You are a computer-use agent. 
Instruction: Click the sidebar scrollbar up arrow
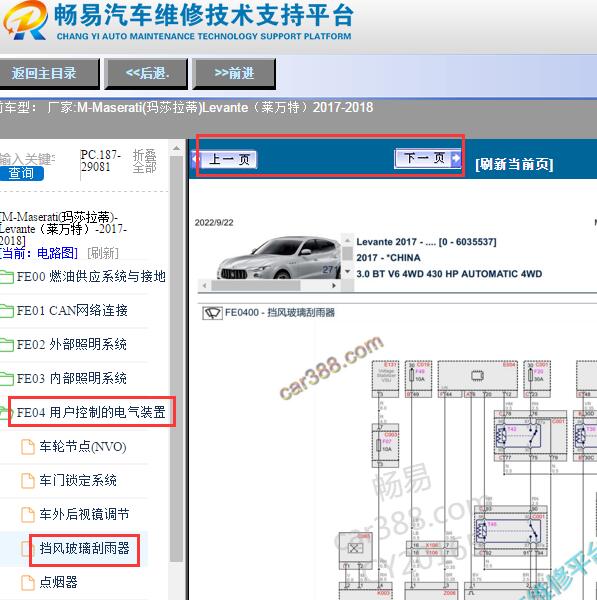pos(176,148)
